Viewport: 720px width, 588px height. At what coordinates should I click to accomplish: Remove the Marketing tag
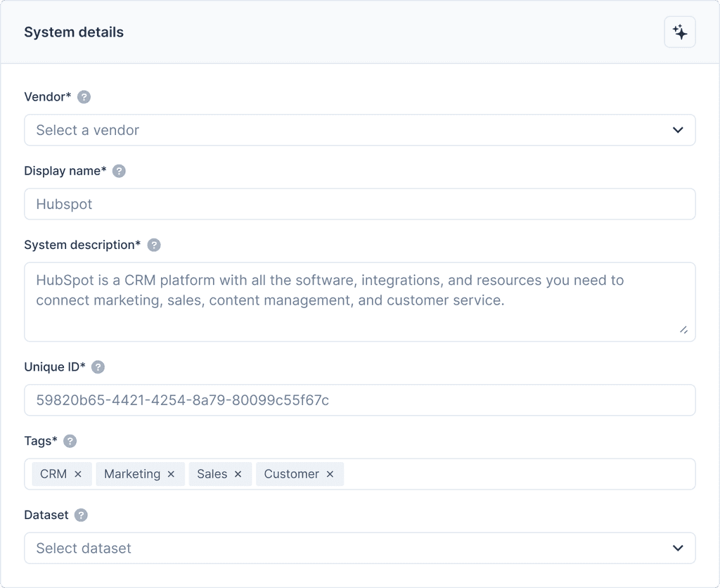click(x=171, y=474)
